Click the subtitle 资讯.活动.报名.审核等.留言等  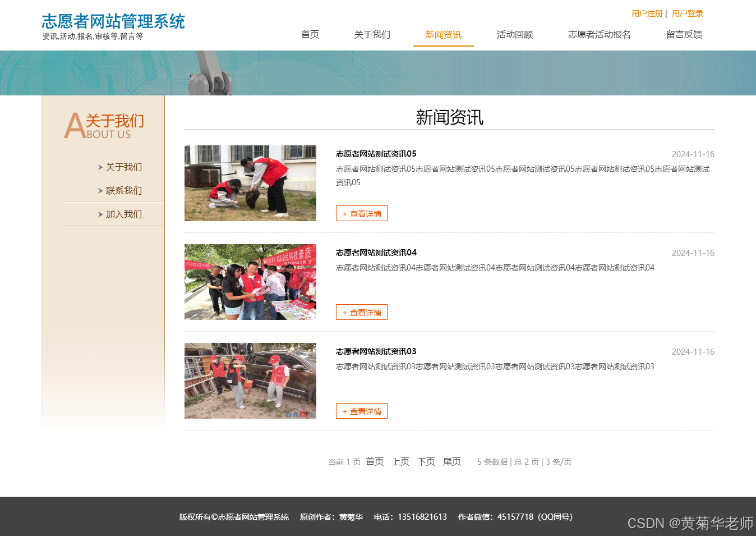point(93,36)
